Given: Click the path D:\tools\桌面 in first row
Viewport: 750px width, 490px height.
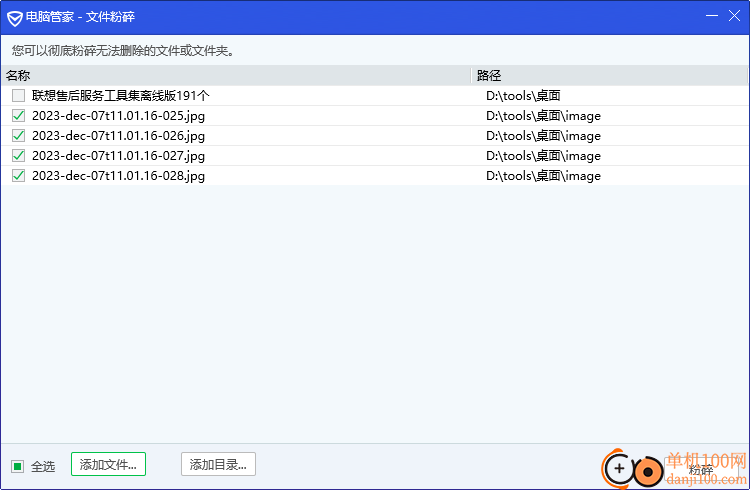Looking at the screenshot, I should (x=523, y=96).
